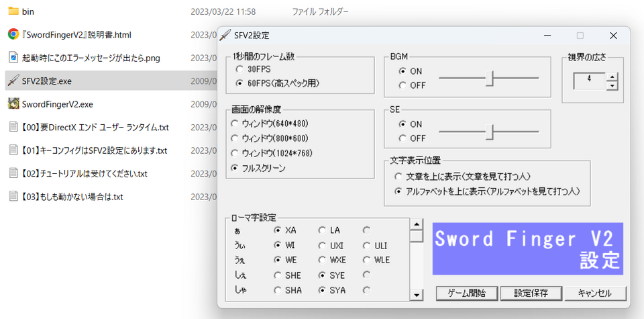Turn BGM OFF

(x=402, y=85)
